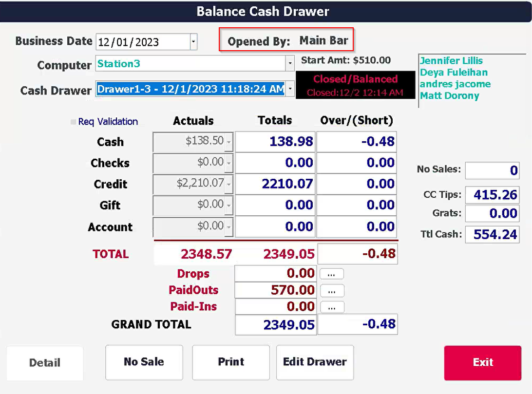Open the Edit Drawer button

pyautogui.click(x=315, y=362)
